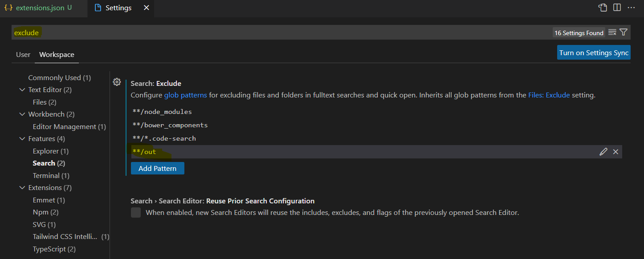Click the Open Settings (JSON) icon
The height and width of the screenshot is (259, 644).
603,8
